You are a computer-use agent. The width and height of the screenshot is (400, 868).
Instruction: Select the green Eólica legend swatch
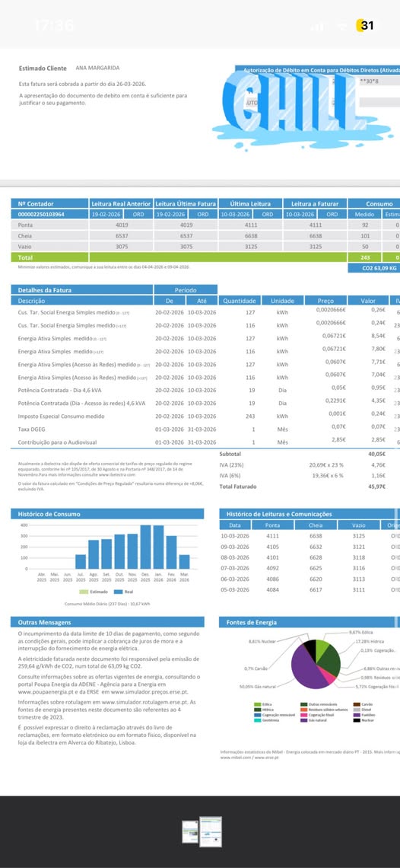[257, 705]
